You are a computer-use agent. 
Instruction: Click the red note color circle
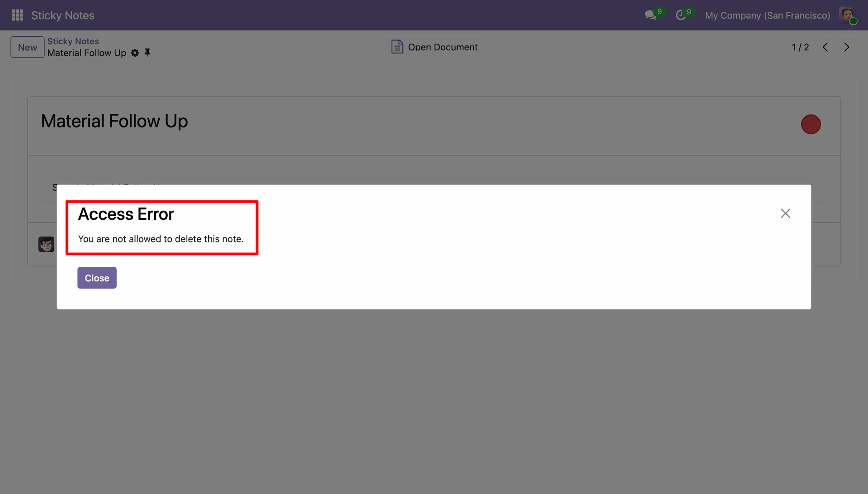coord(811,124)
